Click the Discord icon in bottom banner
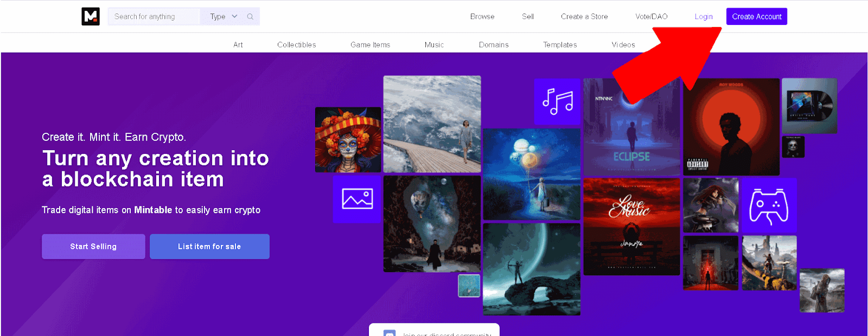868x336 pixels. coord(390,333)
